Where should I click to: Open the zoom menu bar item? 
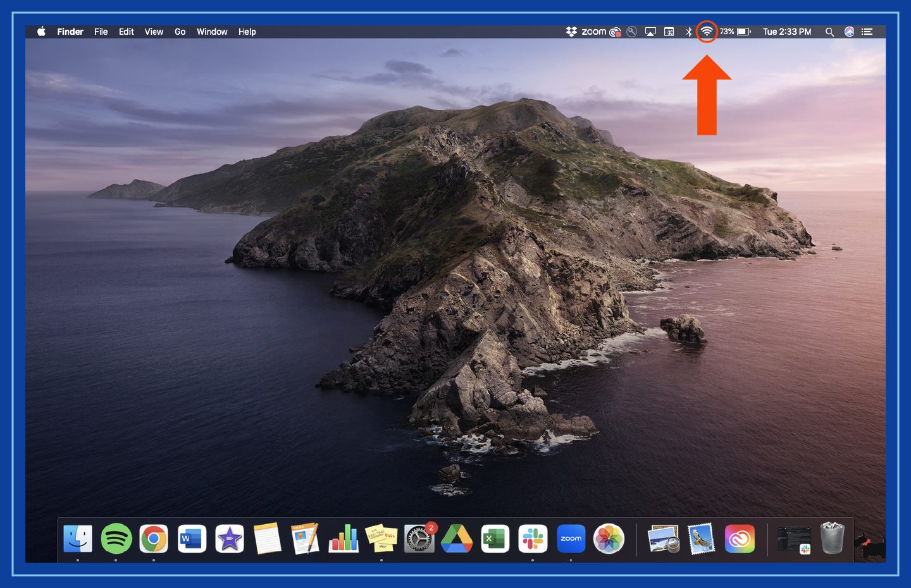tap(595, 31)
